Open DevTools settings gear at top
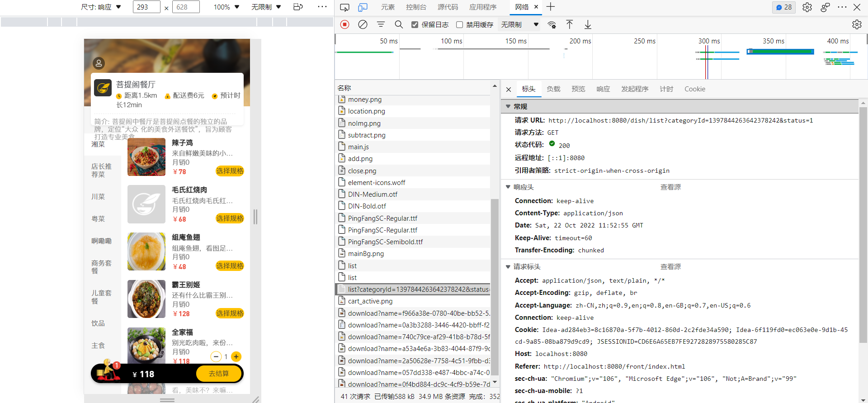The width and height of the screenshot is (868, 403). click(807, 7)
